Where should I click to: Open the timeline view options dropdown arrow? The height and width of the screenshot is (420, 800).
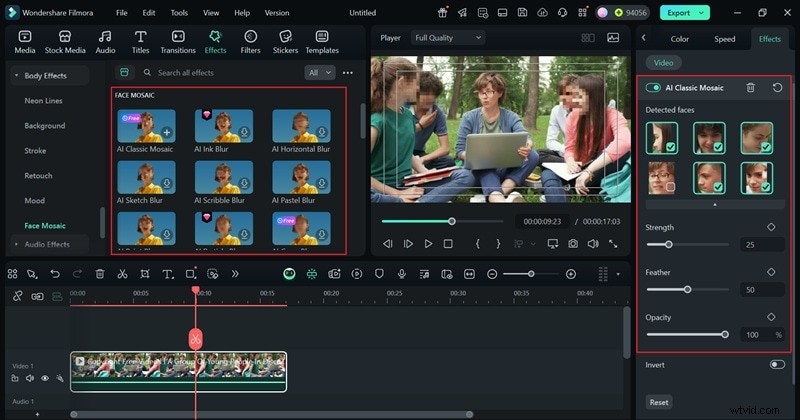(618, 274)
